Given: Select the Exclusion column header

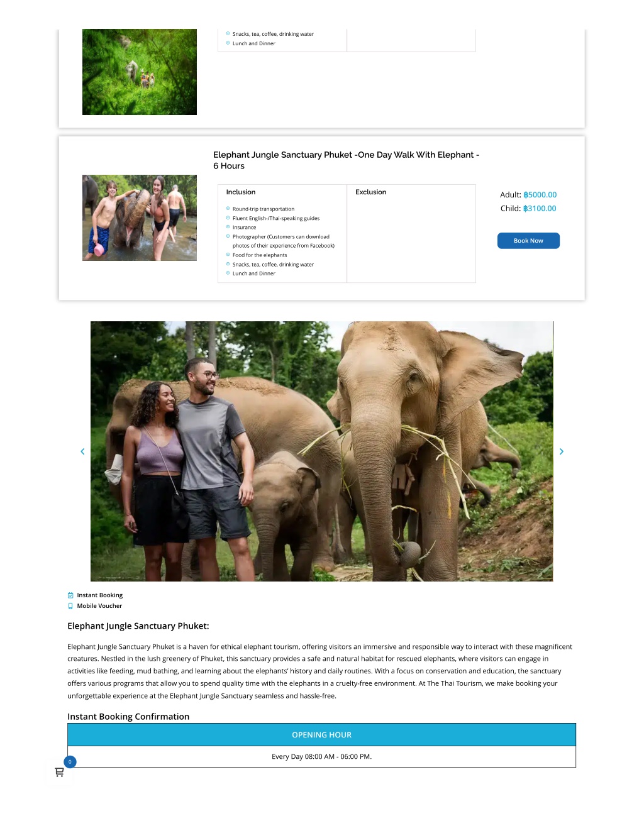Looking at the screenshot, I should 370,192.
